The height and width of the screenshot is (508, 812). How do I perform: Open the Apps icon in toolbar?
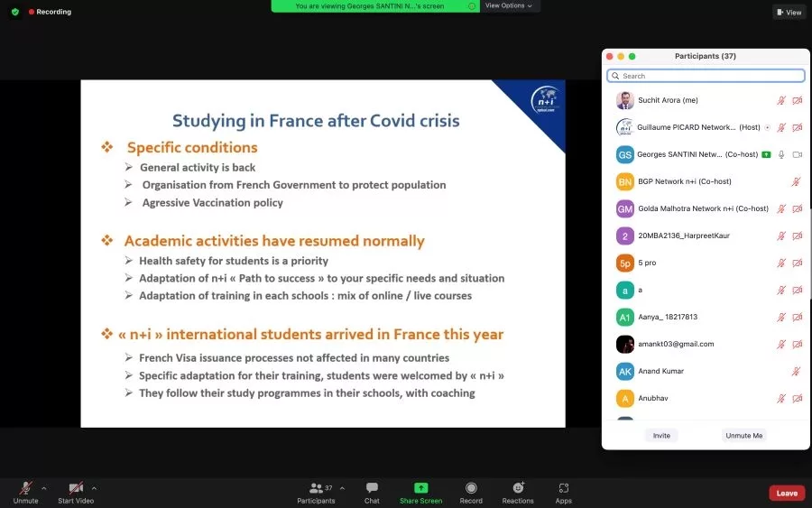coord(563,488)
